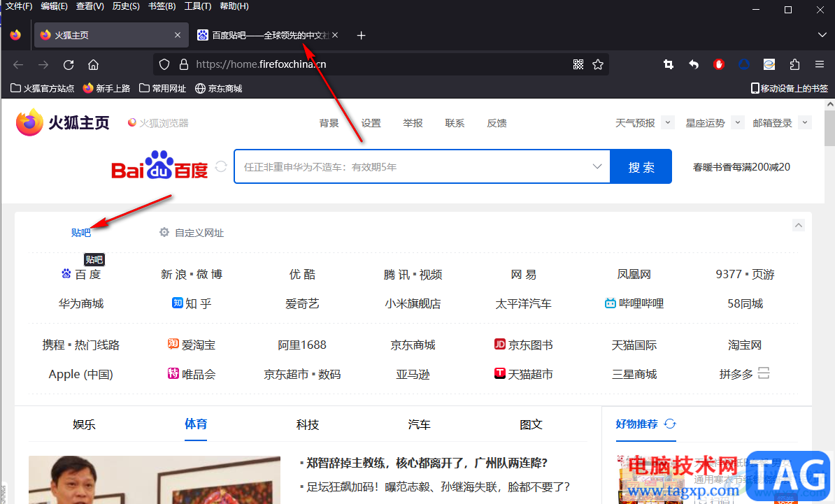Open the 背景 setting link
This screenshot has width=835, height=504.
[329, 123]
